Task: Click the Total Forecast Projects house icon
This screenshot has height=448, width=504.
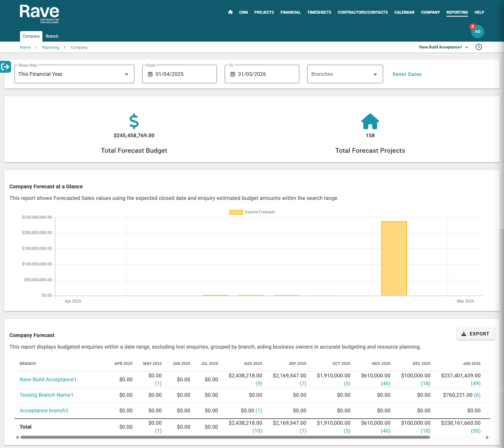Action: click(x=370, y=121)
